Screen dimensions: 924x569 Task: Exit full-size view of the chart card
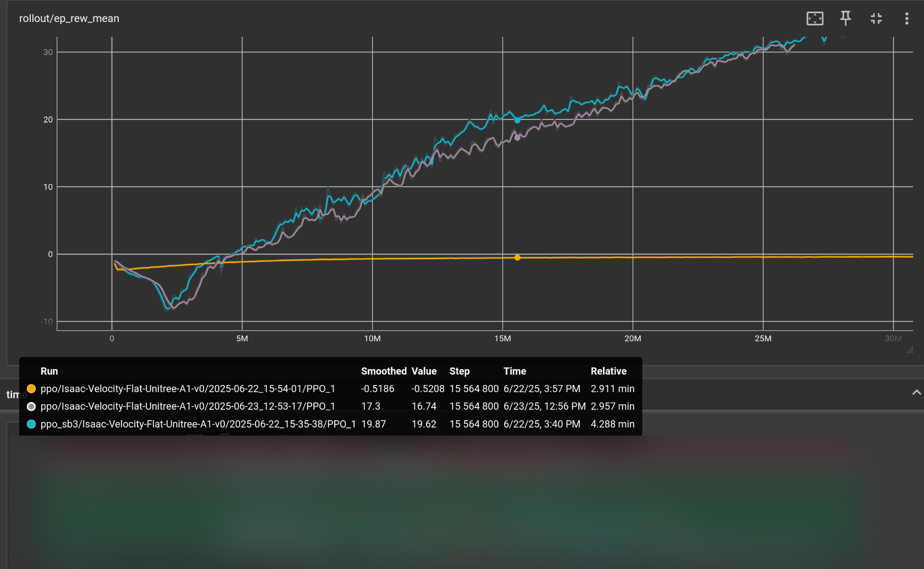[x=876, y=19]
